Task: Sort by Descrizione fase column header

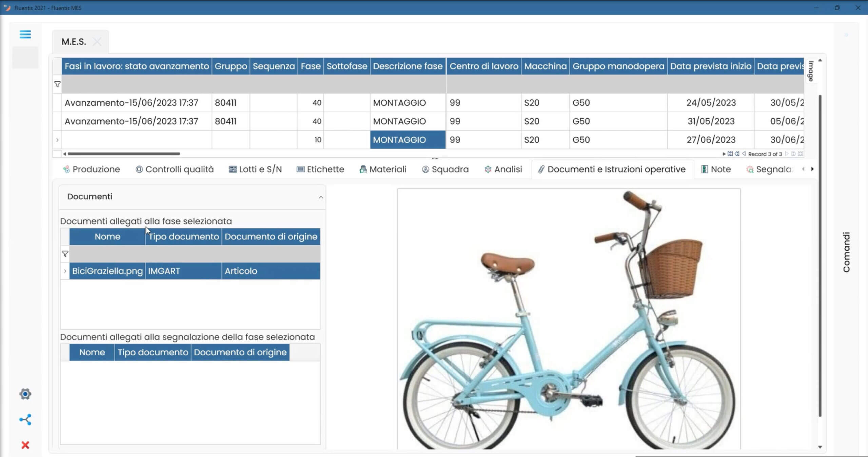Action: (408, 66)
